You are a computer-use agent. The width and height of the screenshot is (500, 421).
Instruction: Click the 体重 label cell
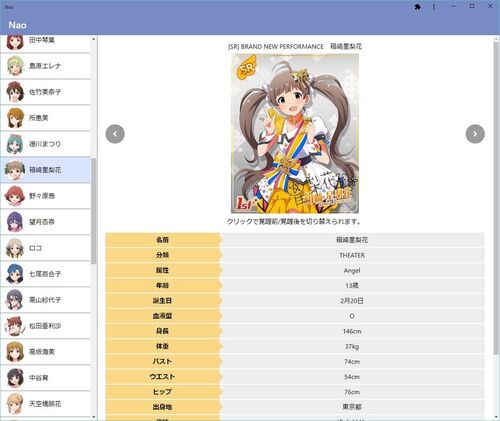[163, 346]
